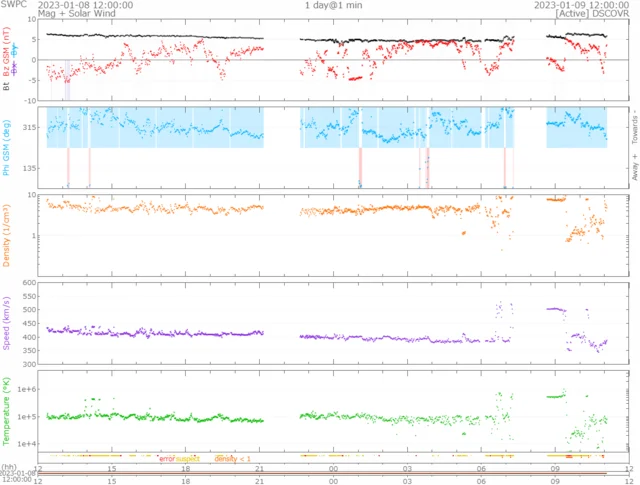Click the red 'error' legend entry
Screen dimensions: 640x485
166,458
